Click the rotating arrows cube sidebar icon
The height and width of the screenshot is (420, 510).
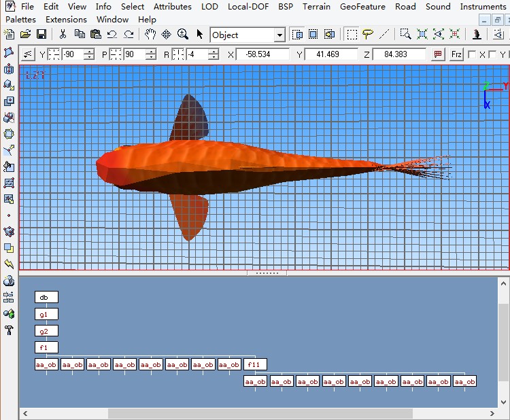9,134
